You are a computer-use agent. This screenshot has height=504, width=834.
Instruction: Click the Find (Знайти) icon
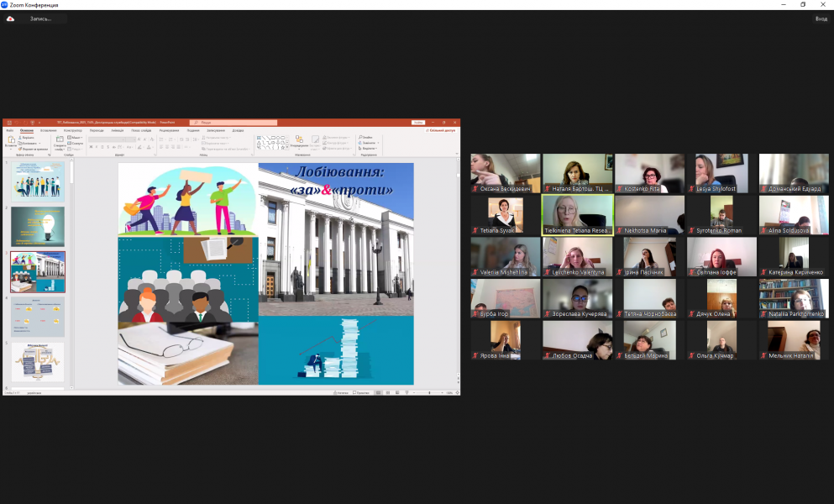coord(367,137)
